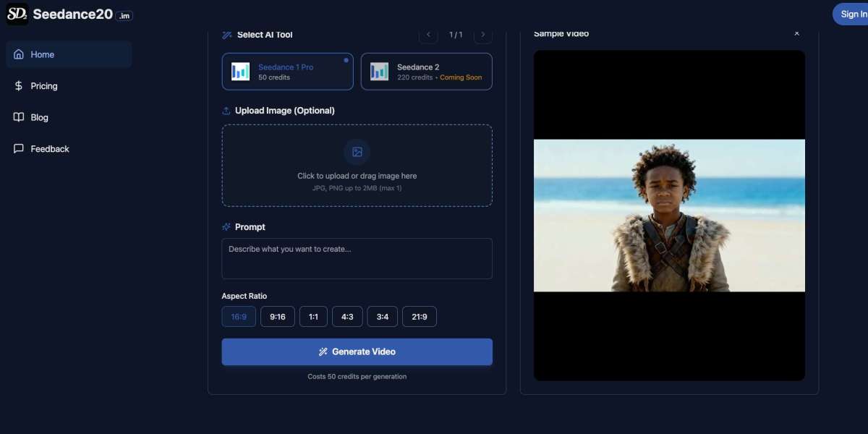Open Pricing via the dollar sign icon
This screenshot has height=434, width=868.
[x=19, y=85]
